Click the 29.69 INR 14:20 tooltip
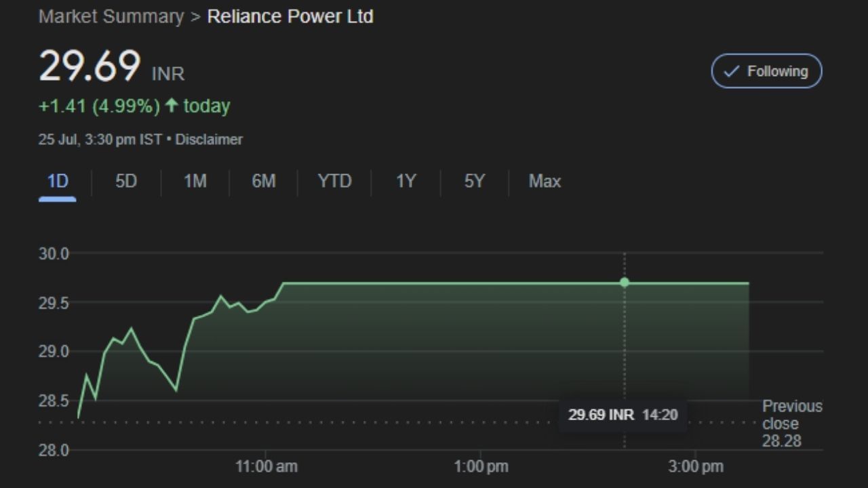 coord(623,415)
